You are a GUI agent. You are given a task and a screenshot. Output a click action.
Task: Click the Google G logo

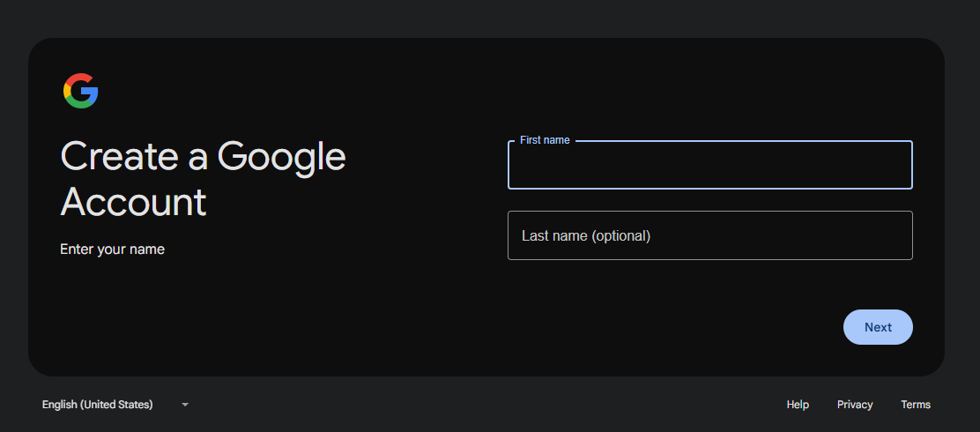[80, 91]
